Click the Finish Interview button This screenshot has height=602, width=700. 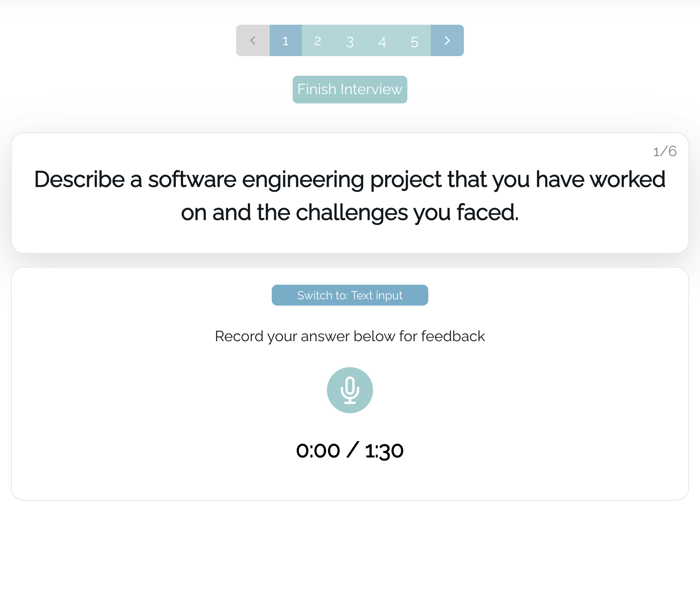[x=350, y=89]
